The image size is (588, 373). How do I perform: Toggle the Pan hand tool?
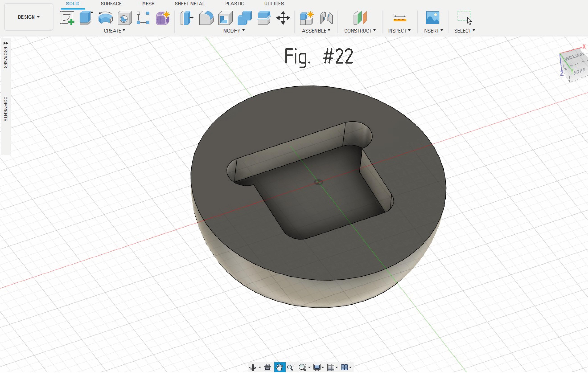point(280,367)
